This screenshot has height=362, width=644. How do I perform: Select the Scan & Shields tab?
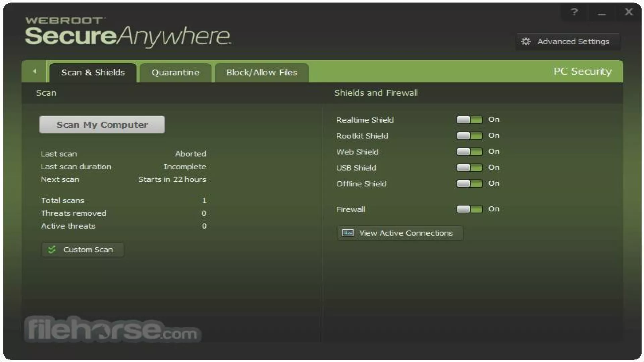click(x=93, y=73)
